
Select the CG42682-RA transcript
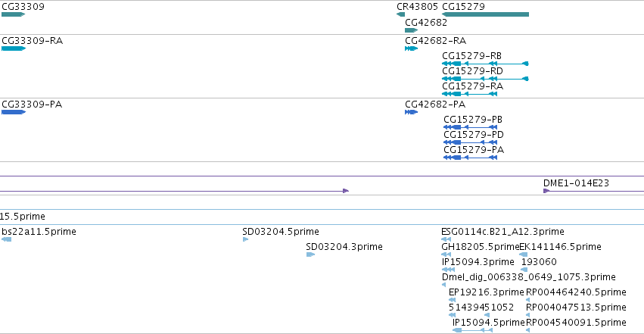(411, 48)
